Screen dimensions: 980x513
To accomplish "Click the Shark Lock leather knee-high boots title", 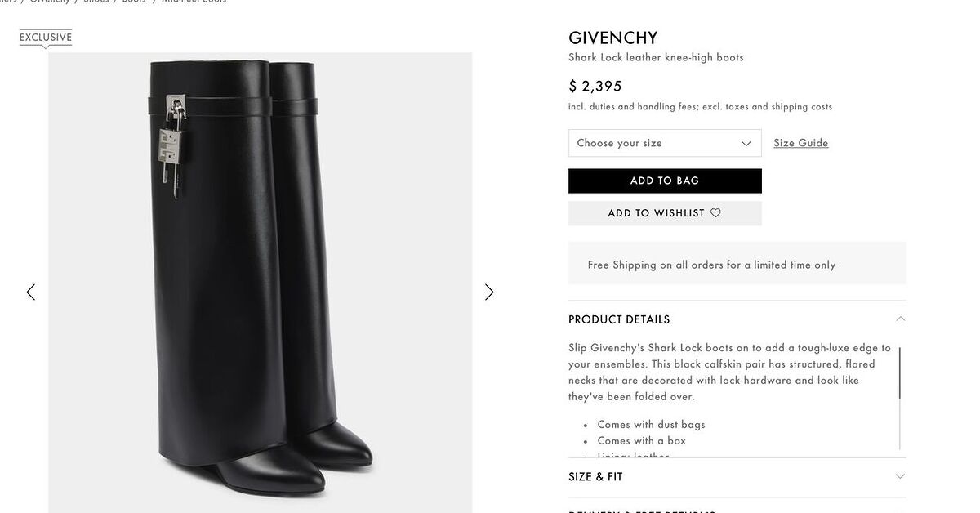I will coord(656,57).
